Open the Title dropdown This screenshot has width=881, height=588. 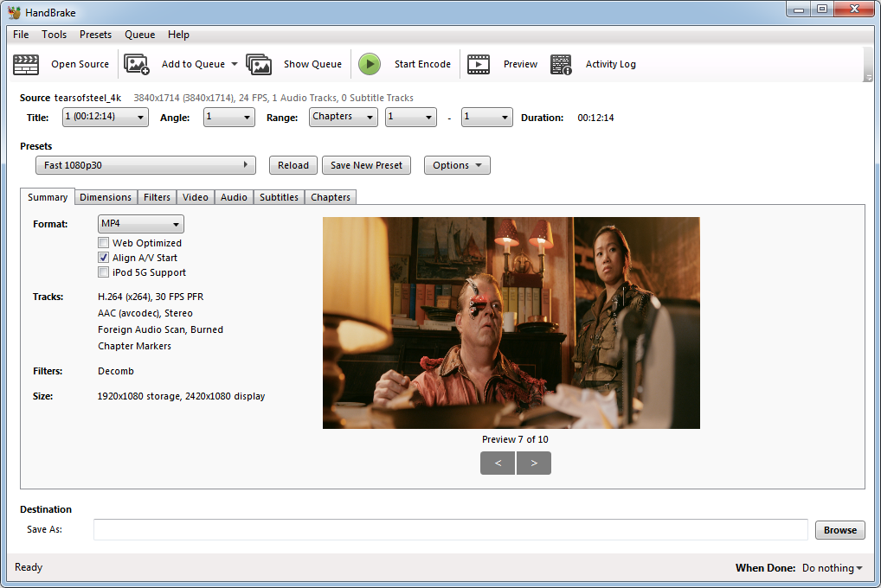105,118
